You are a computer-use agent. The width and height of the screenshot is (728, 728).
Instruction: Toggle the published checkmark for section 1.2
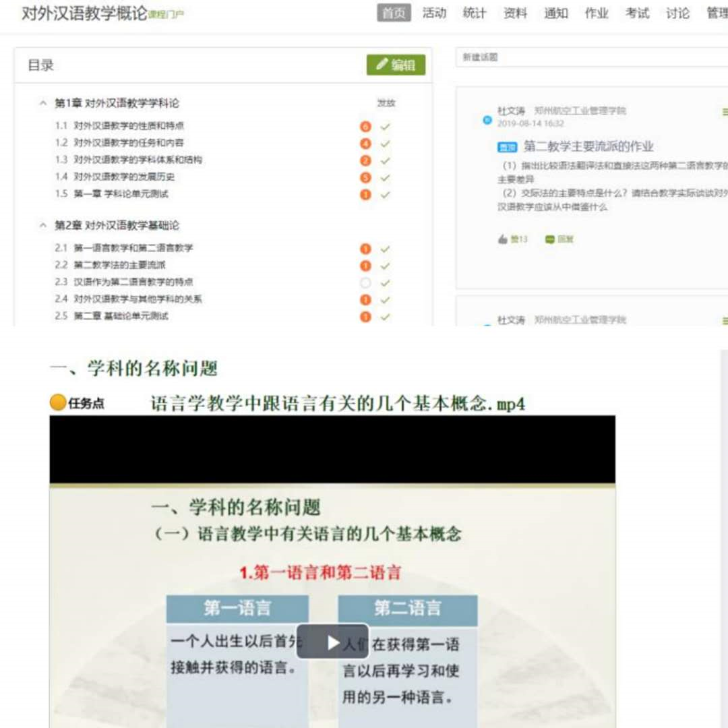click(385, 144)
